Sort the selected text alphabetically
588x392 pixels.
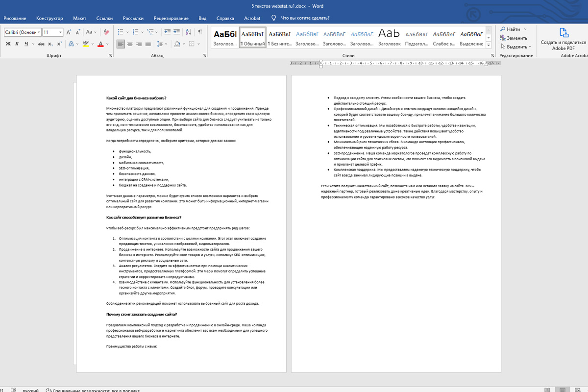tap(189, 32)
